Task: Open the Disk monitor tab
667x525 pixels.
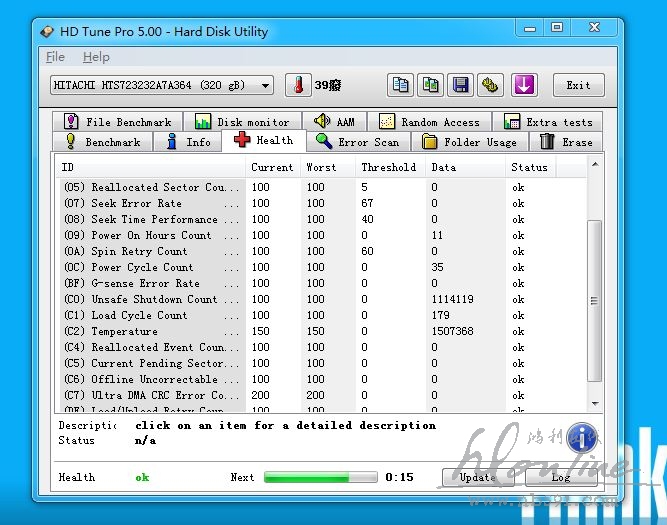Action: point(241,122)
